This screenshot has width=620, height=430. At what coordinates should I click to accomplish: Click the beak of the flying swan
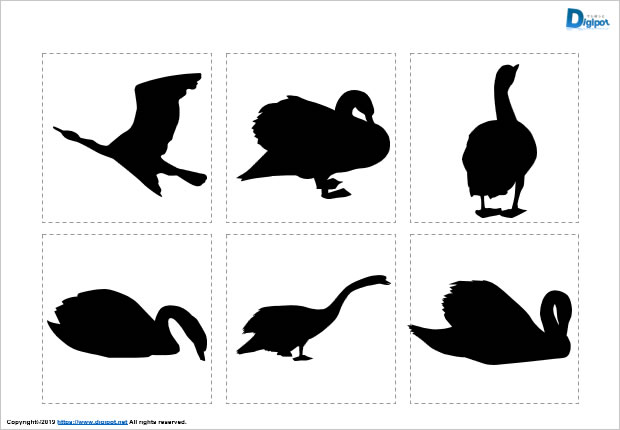(x=59, y=129)
